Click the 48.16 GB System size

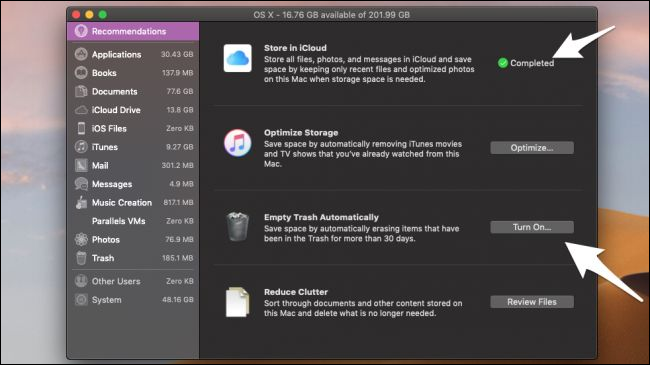[178, 299]
